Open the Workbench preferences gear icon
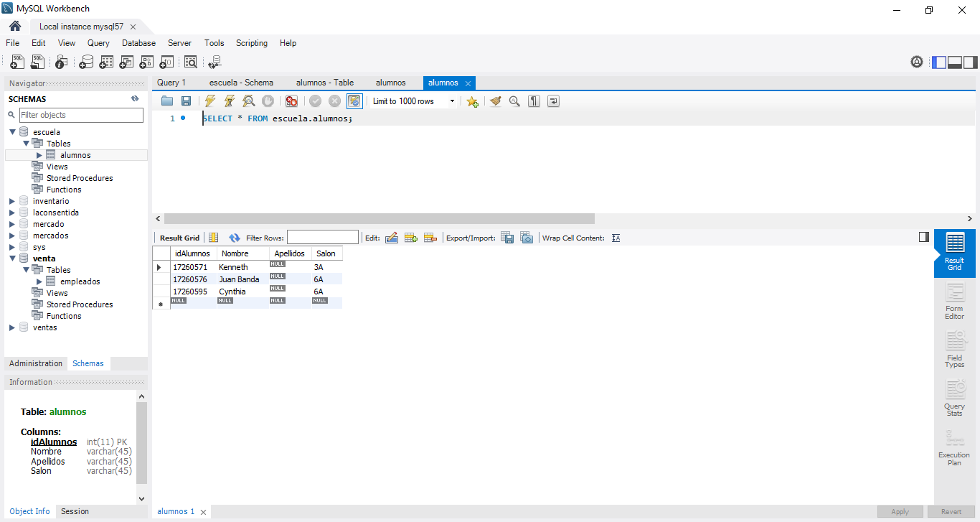This screenshot has width=980, height=522. (x=917, y=62)
